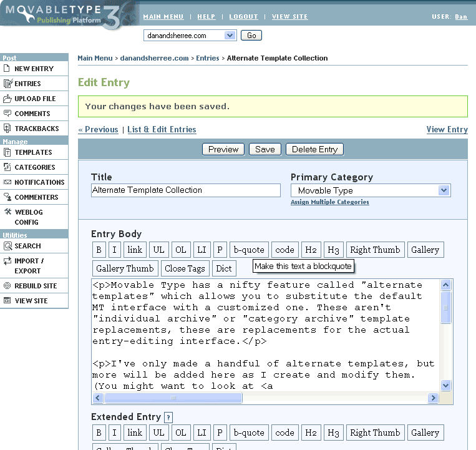Click the Title input field
The height and width of the screenshot is (450, 476).
click(x=186, y=190)
